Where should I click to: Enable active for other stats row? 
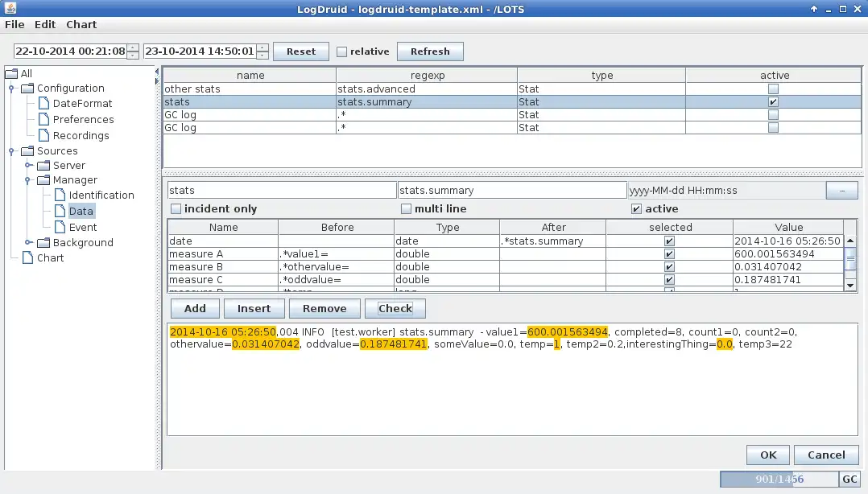pos(773,89)
